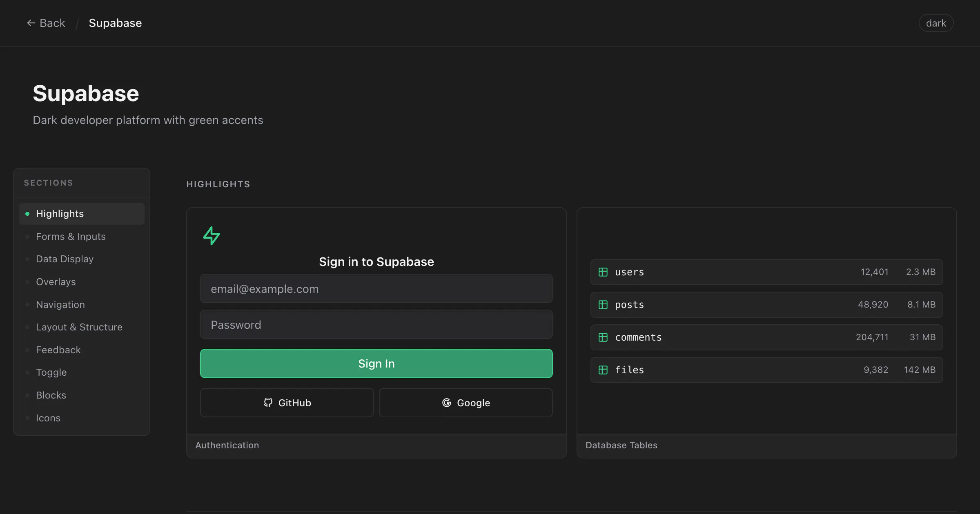Image resolution: width=980 pixels, height=514 pixels.
Task: Select the posts table name
Action: (x=629, y=305)
